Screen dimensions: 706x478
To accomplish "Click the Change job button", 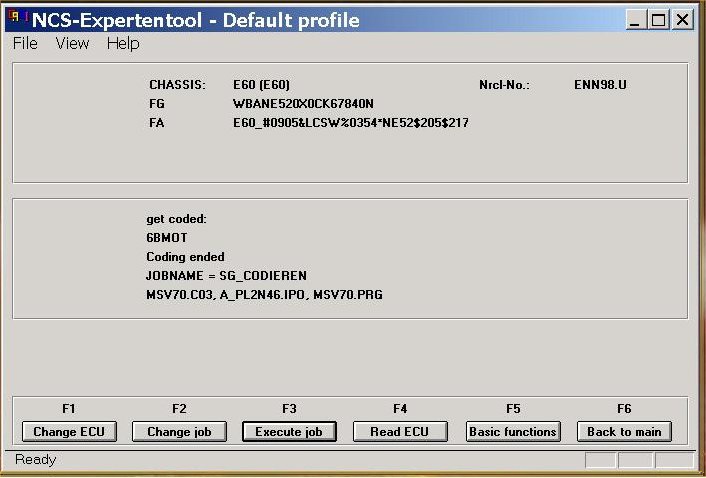I will (179, 432).
